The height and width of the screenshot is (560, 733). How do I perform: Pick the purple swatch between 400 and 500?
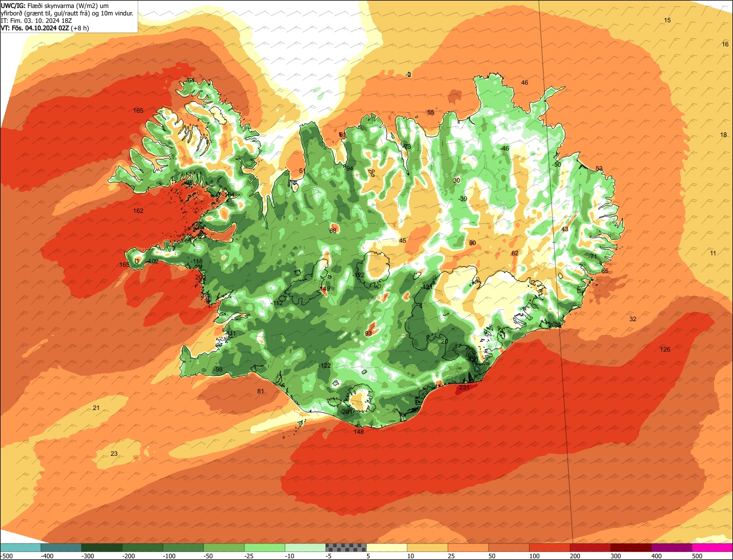[x=672, y=547]
